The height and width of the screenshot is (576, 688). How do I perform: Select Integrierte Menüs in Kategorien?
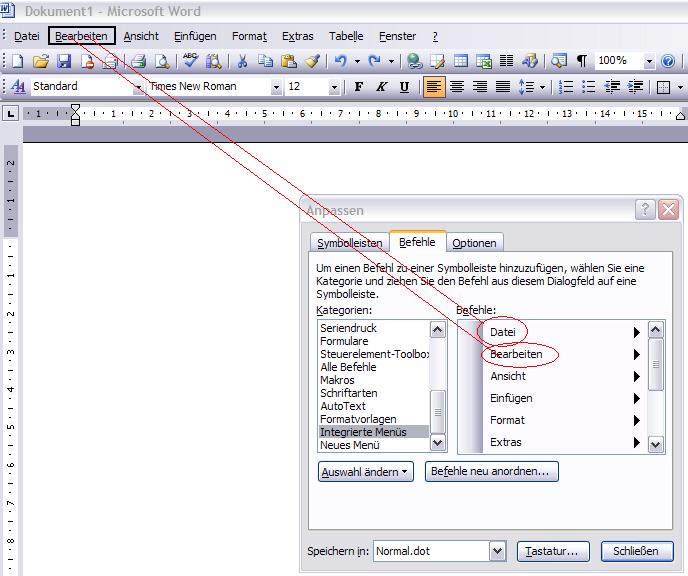click(373, 432)
